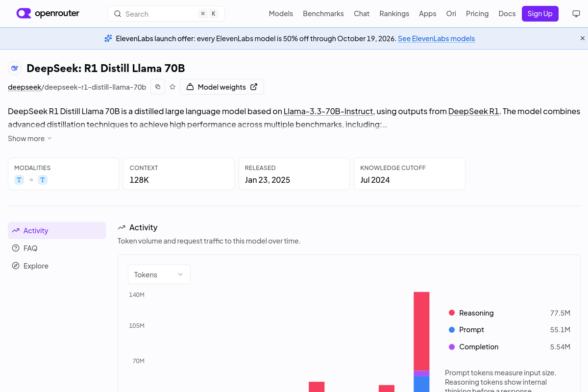Click the 140M axis label
Image resolution: width=588 pixels, height=392 pixels.
point(137,294)
